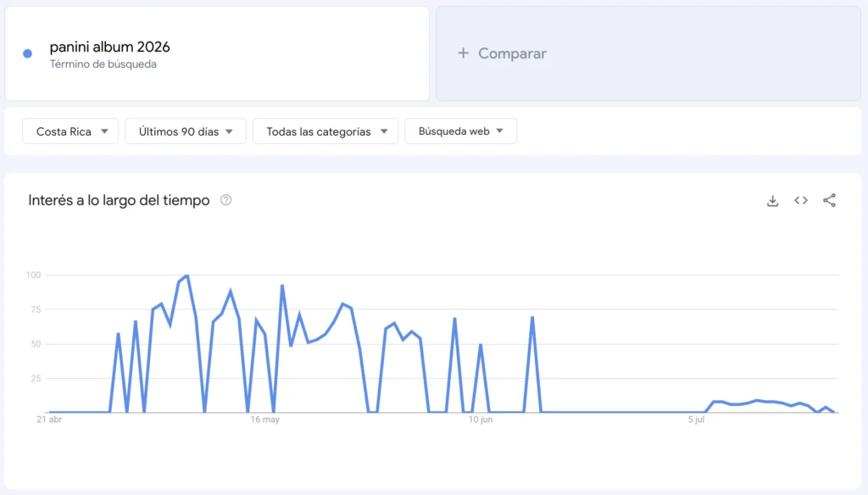Click the 100 value on the y-axis
This screenshot has width=868, height=495.
click(33, 275)
